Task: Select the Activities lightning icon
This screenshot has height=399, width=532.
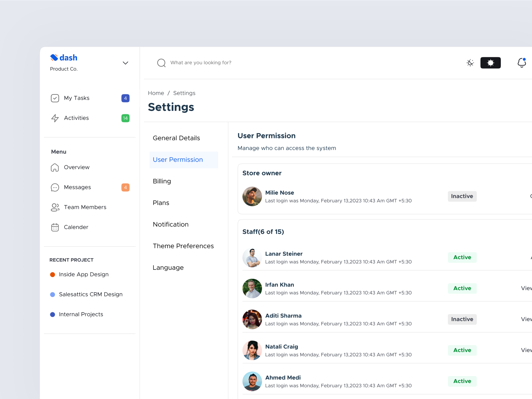Action: [55, 118]
